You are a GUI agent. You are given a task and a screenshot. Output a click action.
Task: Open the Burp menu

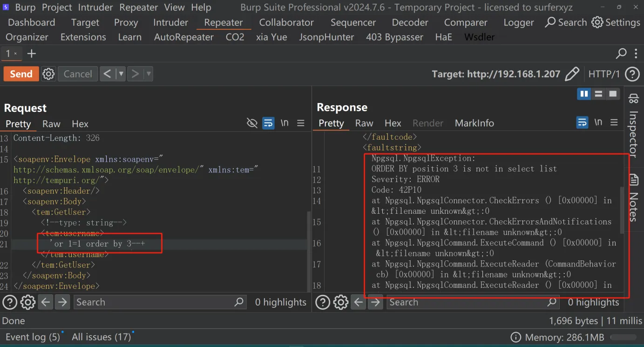[25, 7]
